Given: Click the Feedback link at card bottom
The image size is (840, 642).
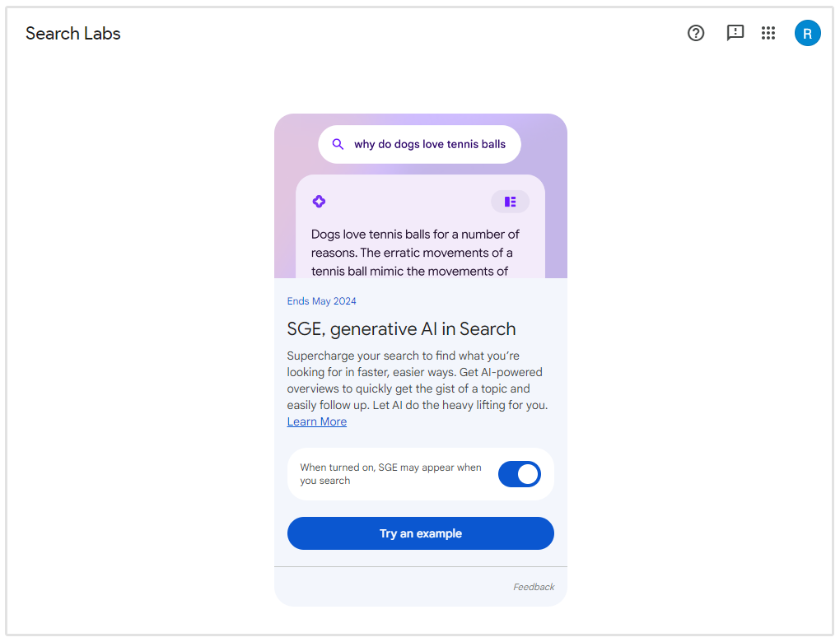Looking at the screenshot, I should pyautogui.click(x=534, y=587).
